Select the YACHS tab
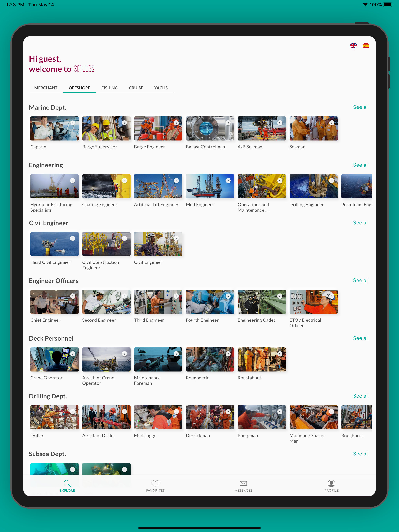This screenshot has width=399, height=532. [161, 88]
